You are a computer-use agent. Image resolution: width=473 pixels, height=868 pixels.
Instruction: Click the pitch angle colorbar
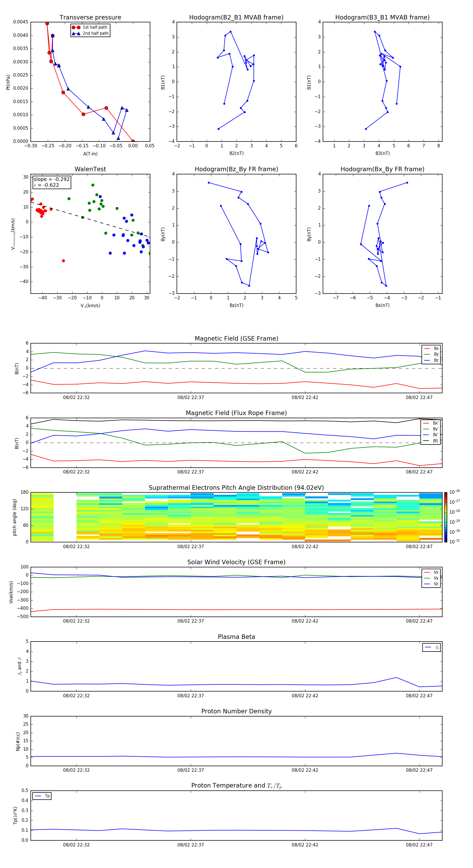click(x=446, y=517)
